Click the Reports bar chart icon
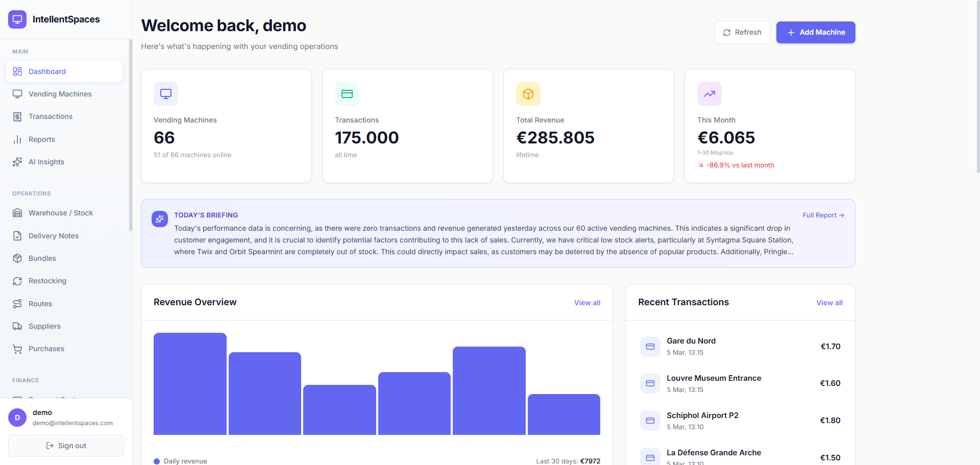The height and width of the screenshot is (465, 980). [x=17, y=139]
